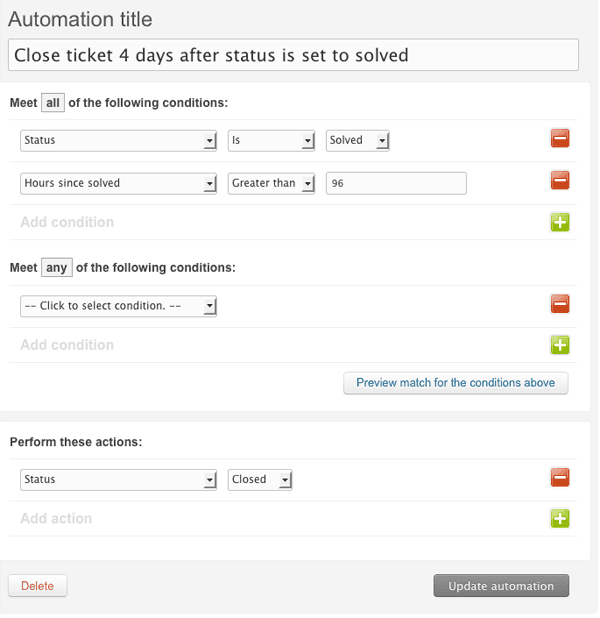Screen dimensions: 600x618
Task: Remove the Hours since solved condition
Action: tap(560, 182)
